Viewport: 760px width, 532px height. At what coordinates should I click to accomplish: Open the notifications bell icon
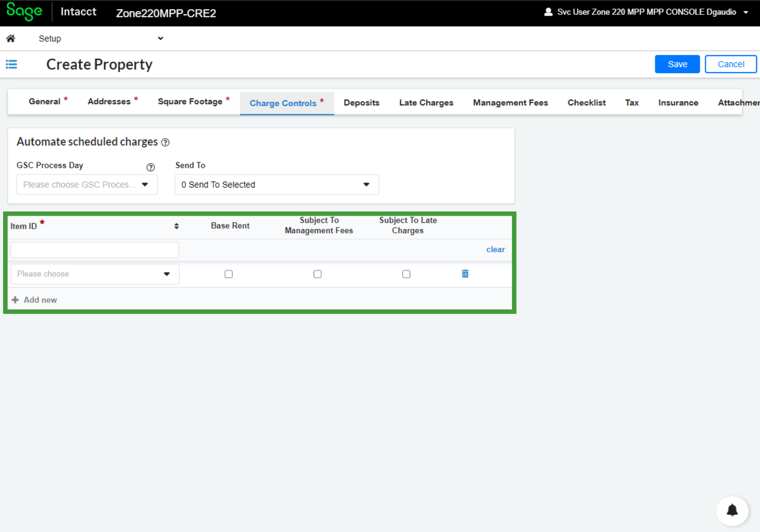click(x=732, y=510)
